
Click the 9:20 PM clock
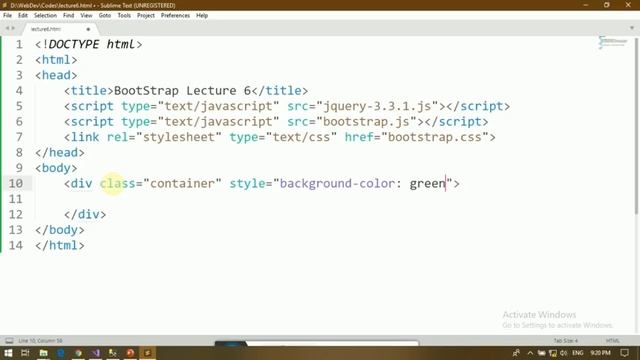(x=600, y=353)
